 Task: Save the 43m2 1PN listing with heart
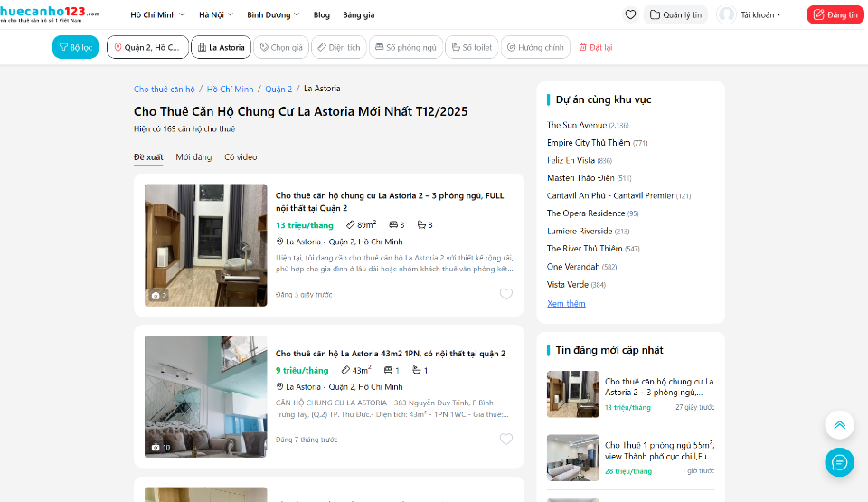(x=506, y=439)
